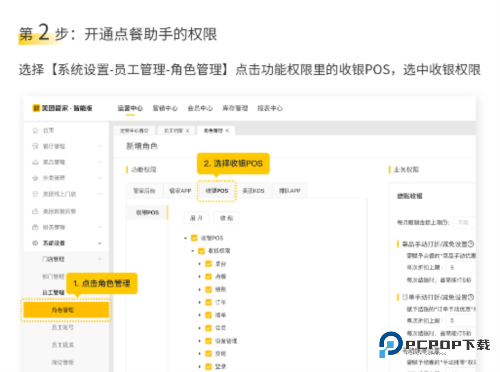Open the 运营中心 top menu

pos(130,108)
